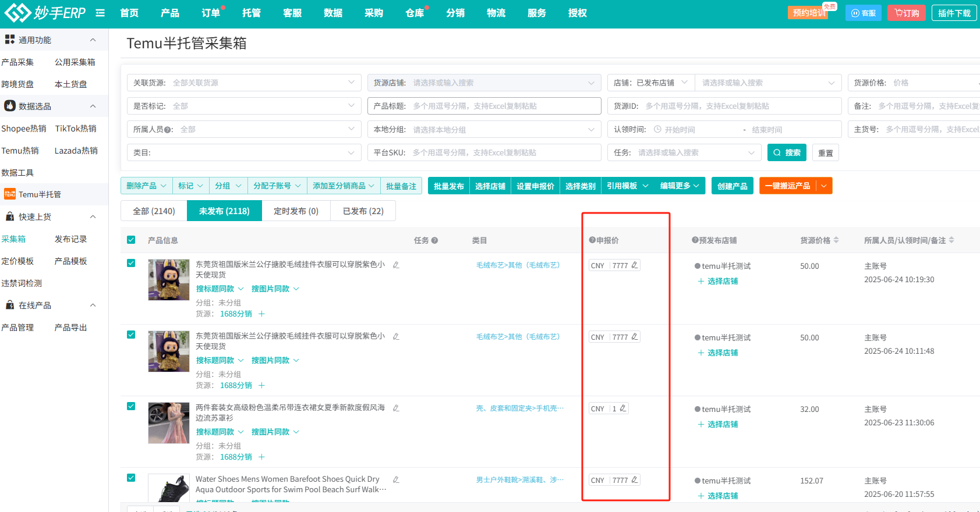This screenshot has width=980, height=512.
Task: Open 采集箱 in sidebar
Action: [13, 239]
